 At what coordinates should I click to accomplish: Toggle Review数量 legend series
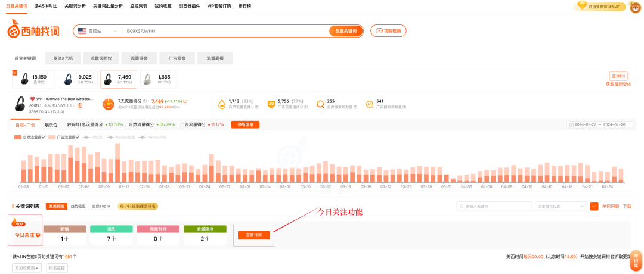coord(120,137)
